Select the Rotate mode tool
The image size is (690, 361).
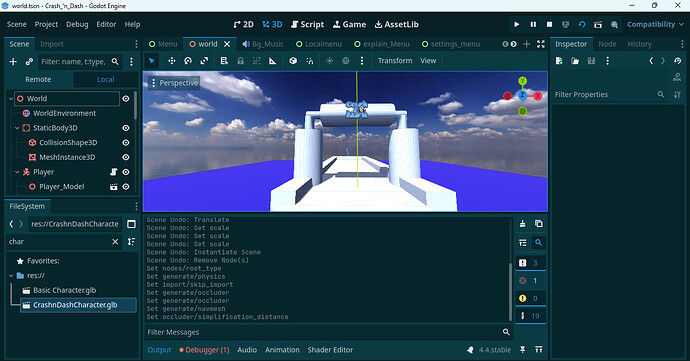click(x=188, y=61)
